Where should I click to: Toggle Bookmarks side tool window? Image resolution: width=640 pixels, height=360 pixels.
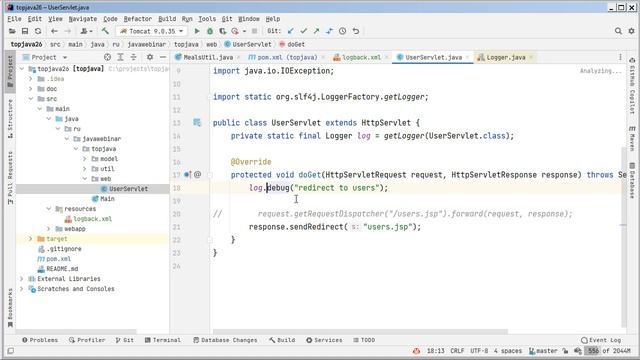[x=10, y=308]
